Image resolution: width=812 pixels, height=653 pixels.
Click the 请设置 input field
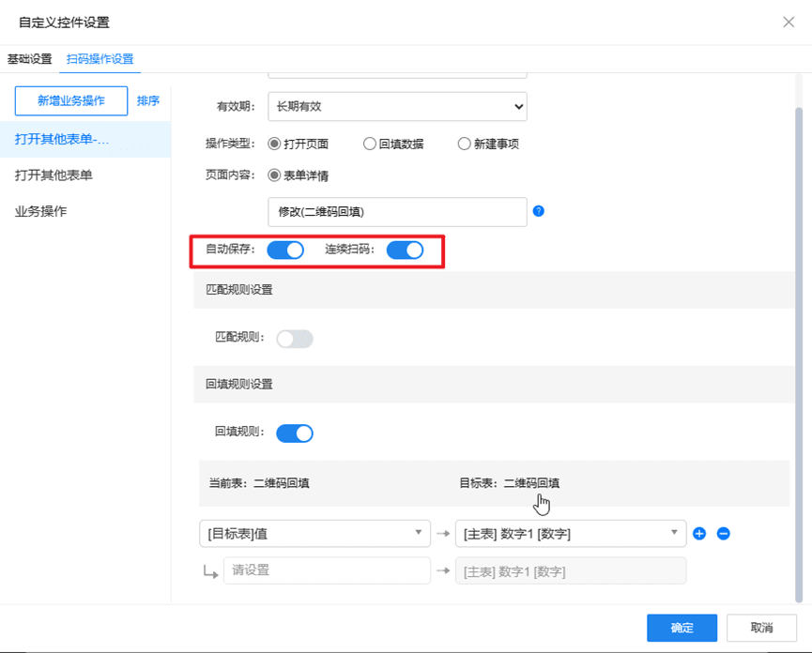tap(327, 570)
